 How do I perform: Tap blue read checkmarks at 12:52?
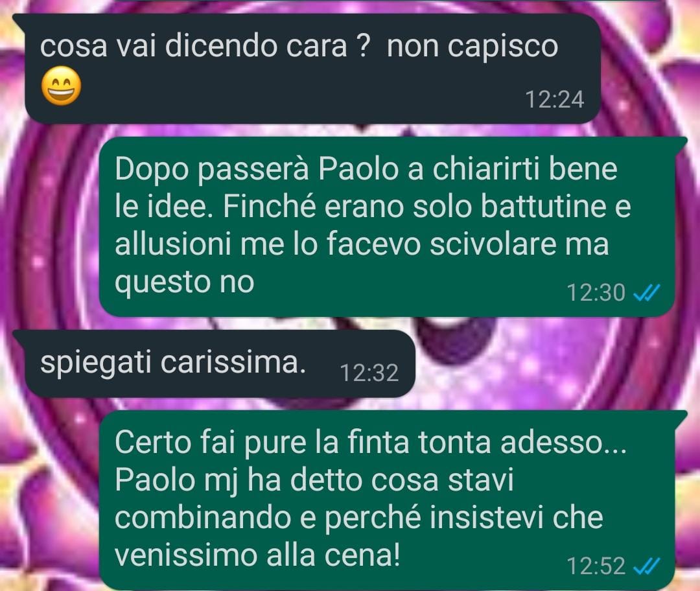(647, 566)
